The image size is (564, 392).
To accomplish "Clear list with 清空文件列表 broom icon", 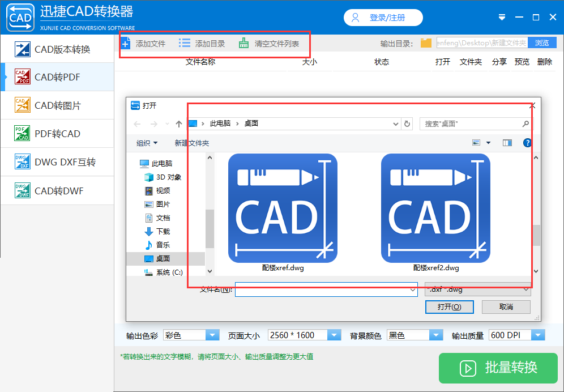I will 244,43.
